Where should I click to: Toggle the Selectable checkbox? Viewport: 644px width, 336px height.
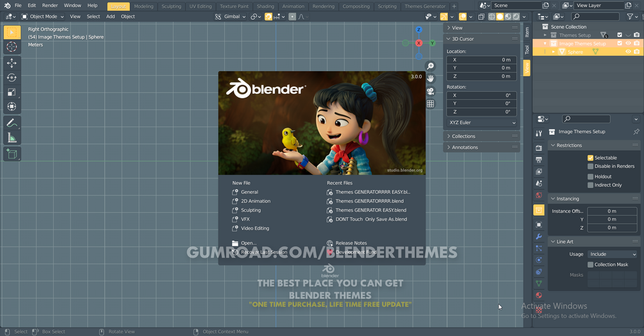pos(590,158)
